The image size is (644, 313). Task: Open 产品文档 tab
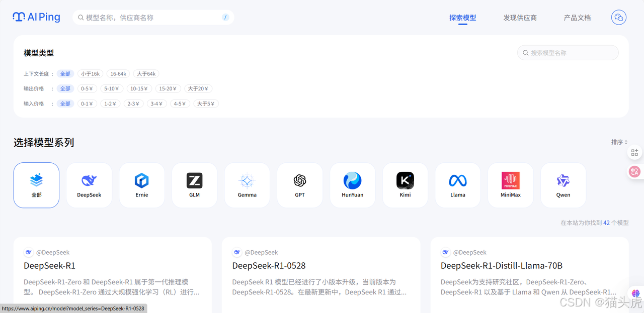(x=578, y=18)
